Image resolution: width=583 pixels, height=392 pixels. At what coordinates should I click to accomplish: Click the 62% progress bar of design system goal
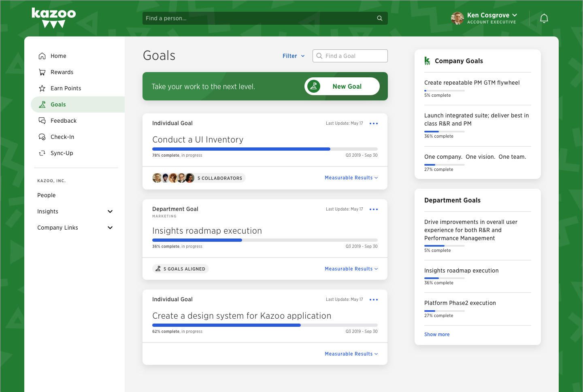(x=265, y=325)
